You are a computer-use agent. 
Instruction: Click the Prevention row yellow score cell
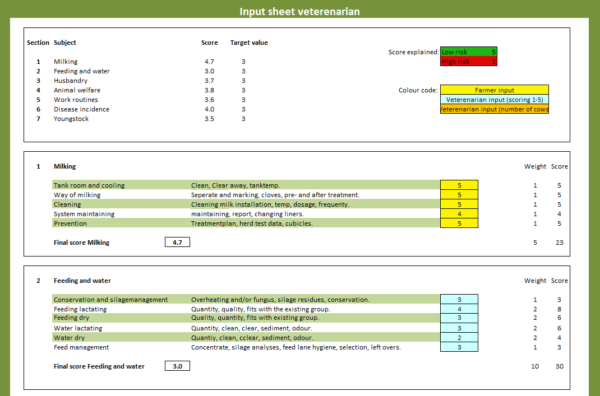(x=459, y=223)
